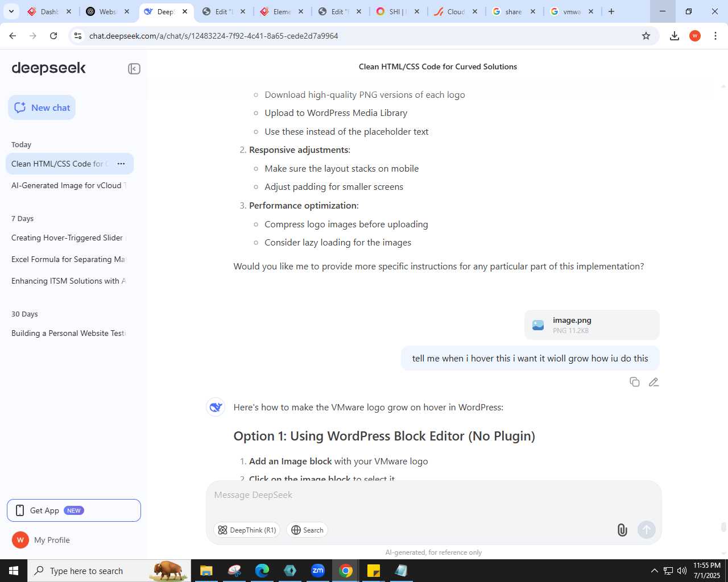This screenshot has width=728, height=582.
Task: Go back in browser history
Action: (x=13, y=36)
